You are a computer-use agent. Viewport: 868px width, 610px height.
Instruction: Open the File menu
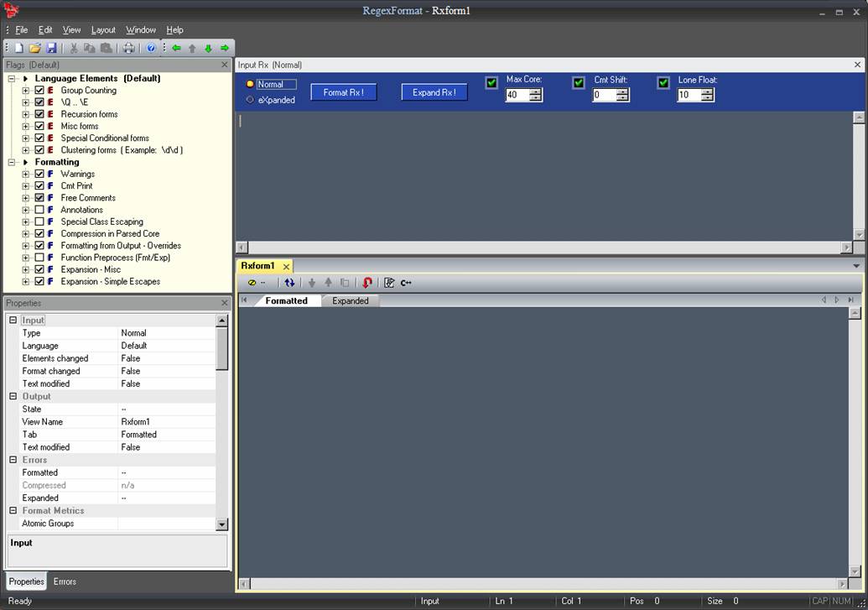(x=22, y=30)
